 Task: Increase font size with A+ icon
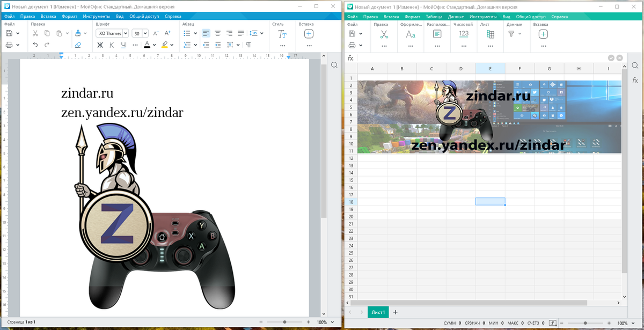[168, 33]
